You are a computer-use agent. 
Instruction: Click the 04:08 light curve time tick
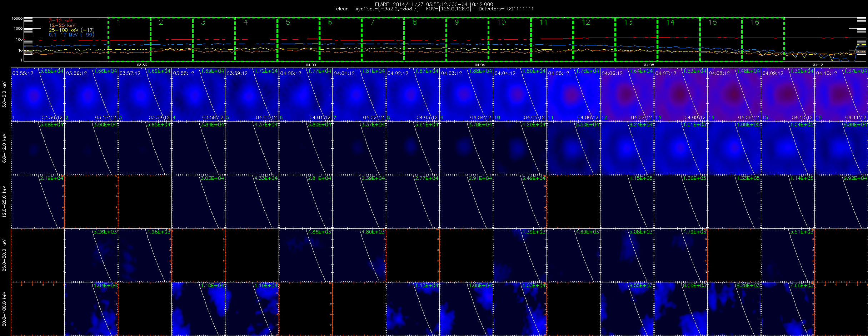point(649,65)
